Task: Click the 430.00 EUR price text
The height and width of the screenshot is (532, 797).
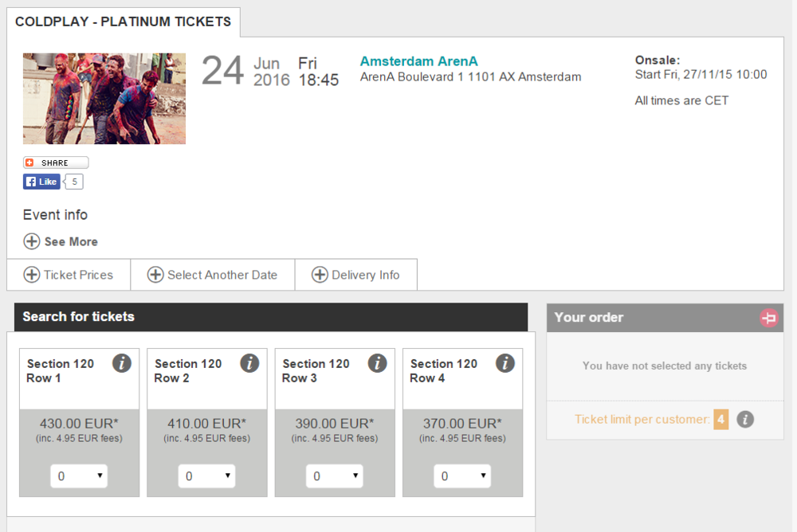Action: point(79,424)
